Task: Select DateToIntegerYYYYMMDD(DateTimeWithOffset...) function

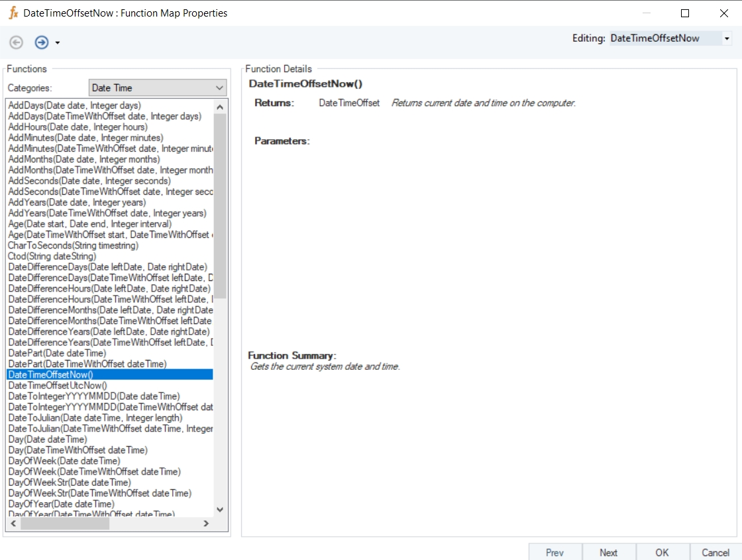Action: [110, 407]
